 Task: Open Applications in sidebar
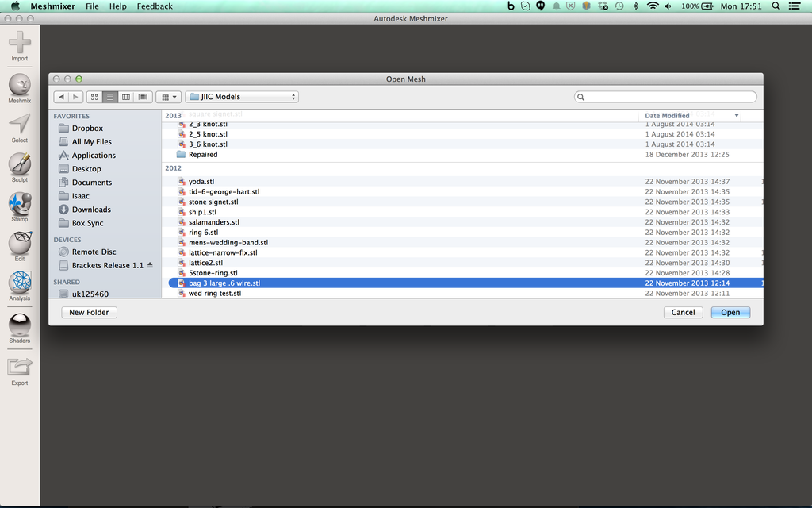(x=94, y=155)
